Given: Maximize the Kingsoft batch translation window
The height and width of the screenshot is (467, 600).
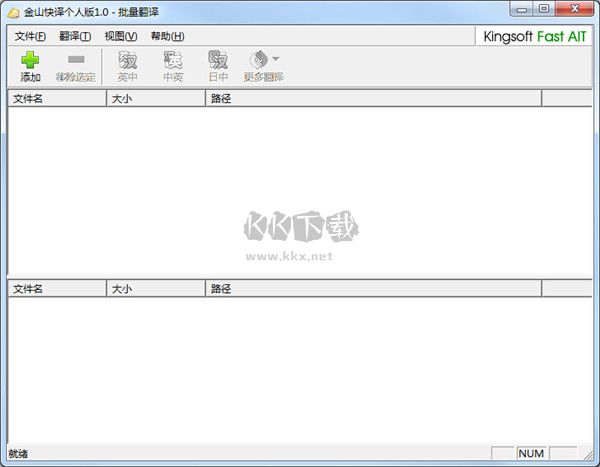Looking at the screenshot, I should click(x=544, y=9).
